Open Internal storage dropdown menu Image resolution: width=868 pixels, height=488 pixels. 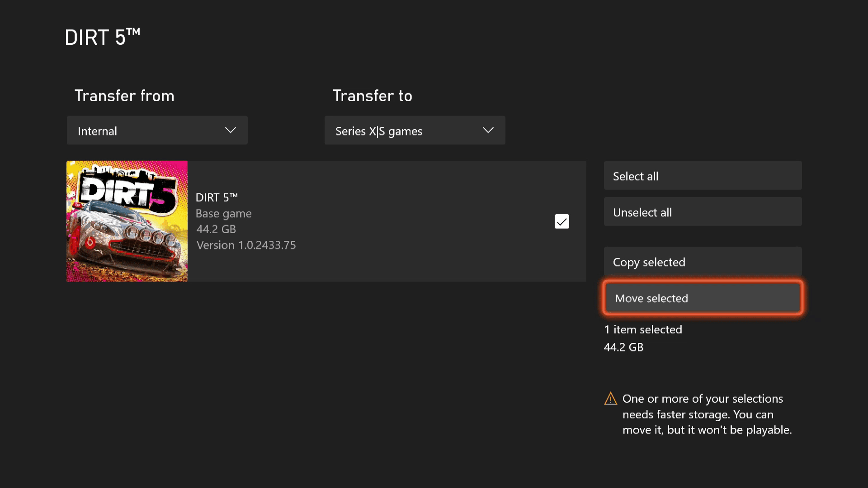tap(157, 131)
